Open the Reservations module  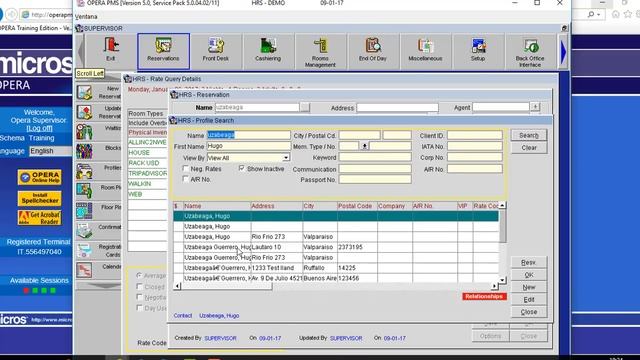tap(163, 51)
